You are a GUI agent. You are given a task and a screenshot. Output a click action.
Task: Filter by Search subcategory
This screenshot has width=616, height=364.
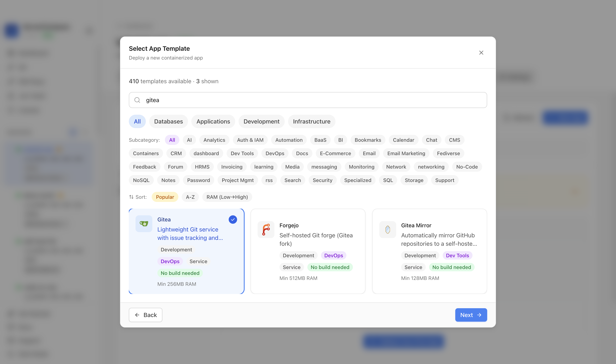tap(292, 180)
